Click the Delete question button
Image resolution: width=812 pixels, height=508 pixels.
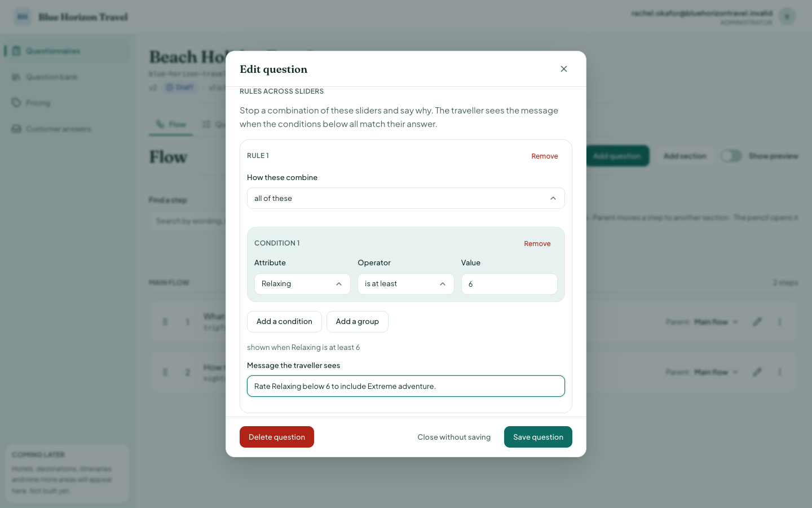[x=277, y=437]
